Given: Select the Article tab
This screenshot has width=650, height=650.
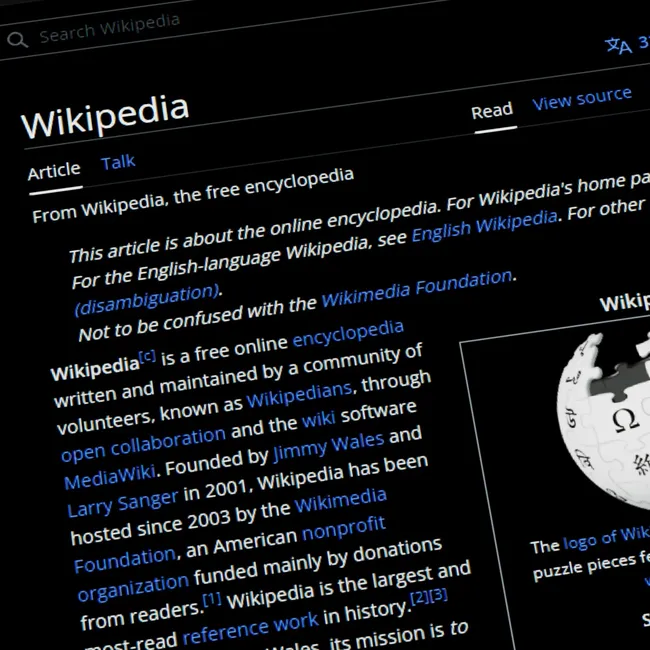Looking at the screenshot, I should point(54,170).
